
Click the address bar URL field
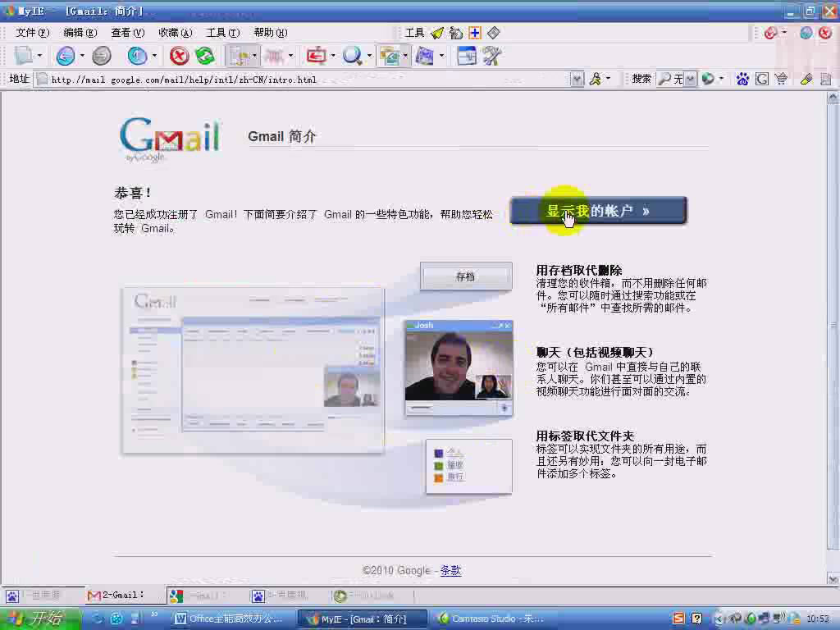point(308,80)
